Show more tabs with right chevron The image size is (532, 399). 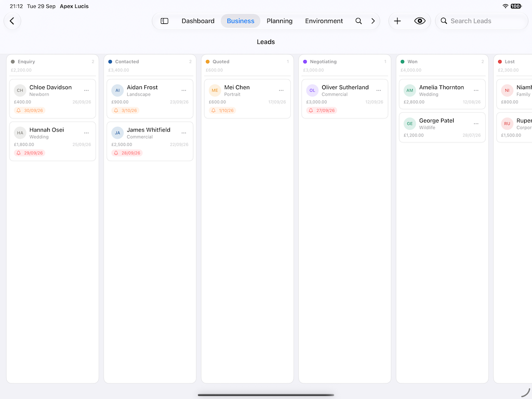pyautogui.click(x=373, y=21)
